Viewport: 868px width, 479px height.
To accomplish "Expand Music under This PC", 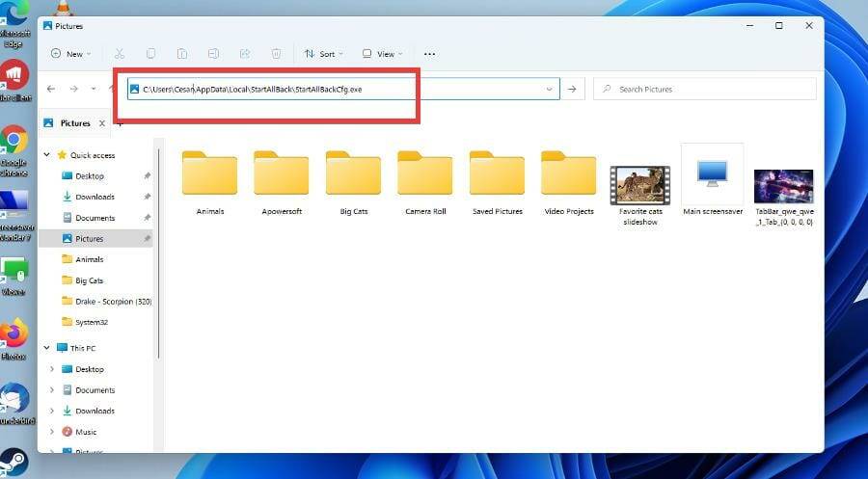I will click(x=52, y=432).
